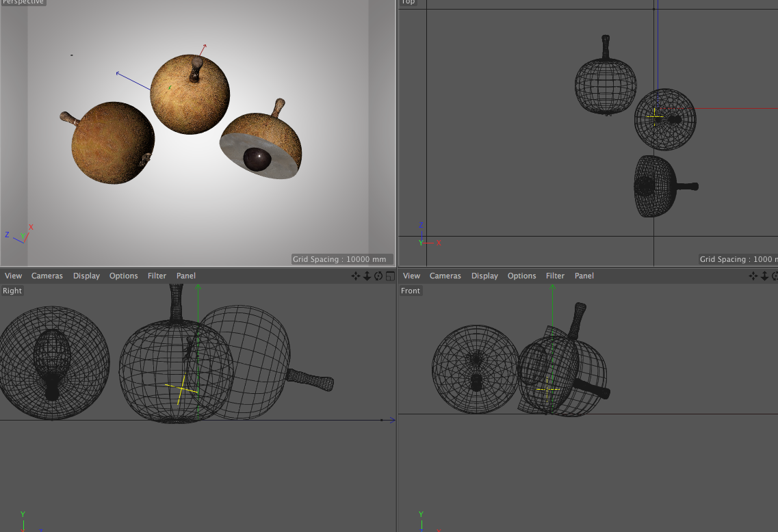Viewport: 778px width, 532px height.
Task: Open the Display menu in Right viewport
Action: tap(86, 276)
